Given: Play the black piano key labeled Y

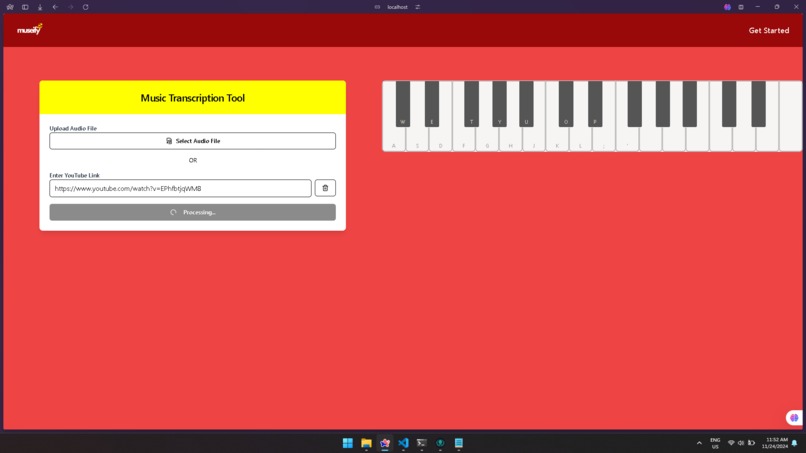Looking at the screenshot, I should coord(499,103).
